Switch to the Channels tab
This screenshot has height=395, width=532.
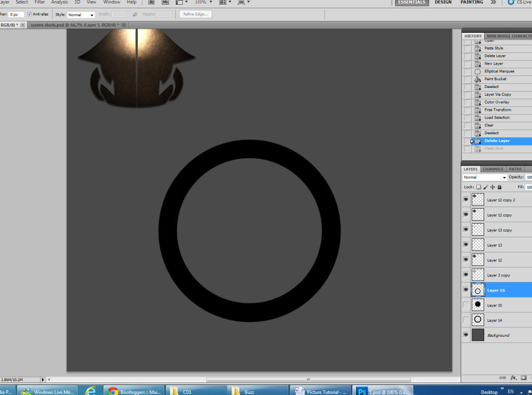[x=493, y=169]
